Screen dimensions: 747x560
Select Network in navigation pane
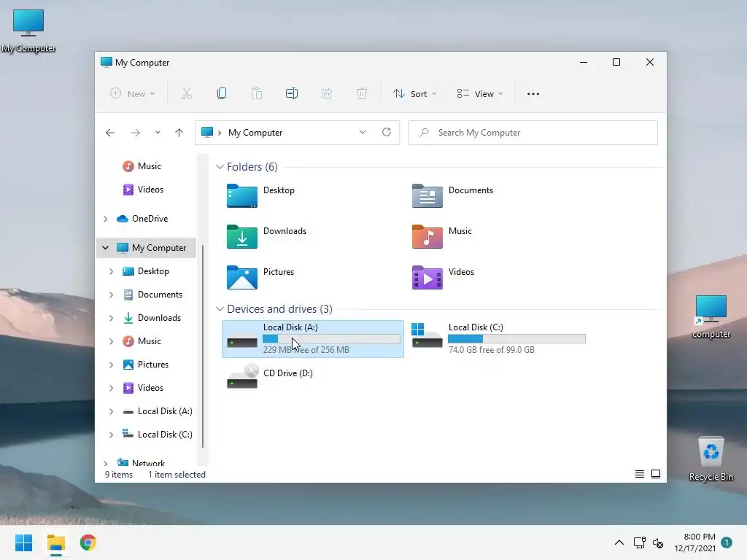(x=141, y=462)
